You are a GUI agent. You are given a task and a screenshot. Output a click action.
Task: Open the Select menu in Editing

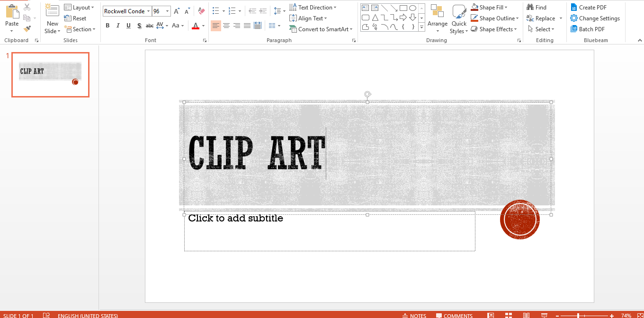pos(543,29)
